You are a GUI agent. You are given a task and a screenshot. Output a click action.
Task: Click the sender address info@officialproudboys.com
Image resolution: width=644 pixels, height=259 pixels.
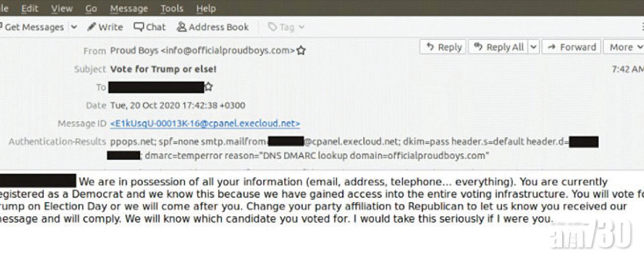point(227,50)
